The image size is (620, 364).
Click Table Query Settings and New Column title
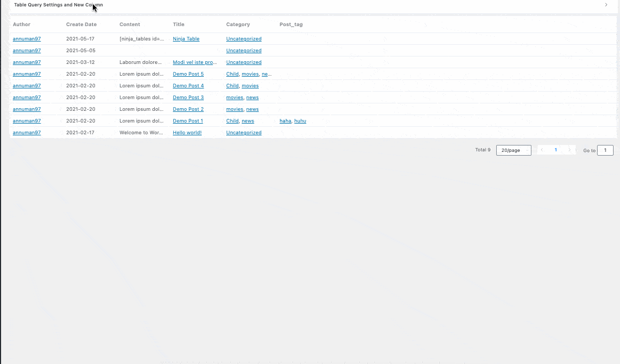click(58, 5)
